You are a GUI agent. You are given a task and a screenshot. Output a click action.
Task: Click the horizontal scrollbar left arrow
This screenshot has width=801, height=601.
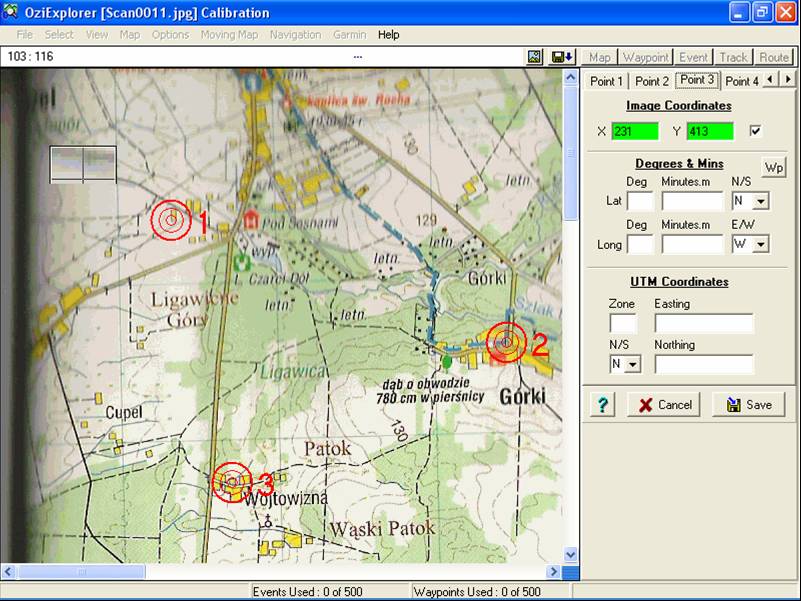(9, 571)
